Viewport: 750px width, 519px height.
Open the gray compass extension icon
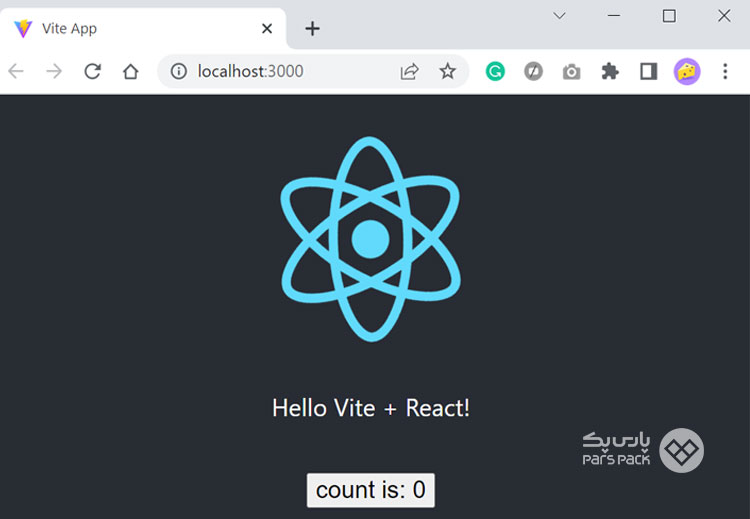click(533, 71)
